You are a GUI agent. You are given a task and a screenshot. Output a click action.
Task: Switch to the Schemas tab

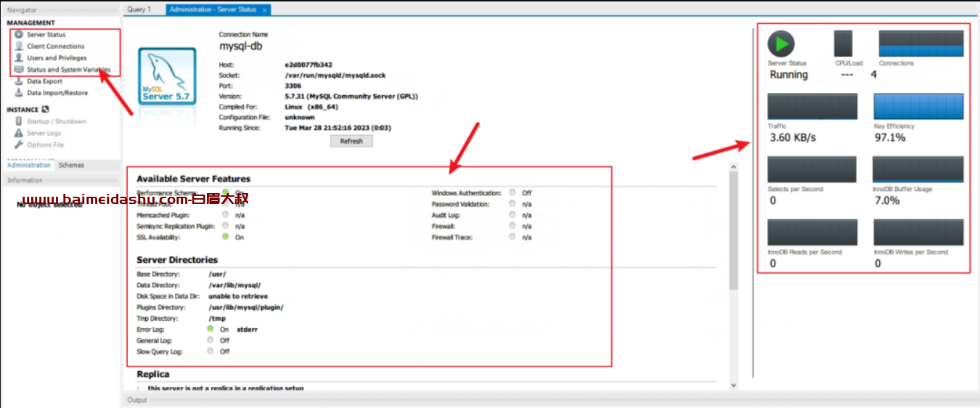[71, 165]
